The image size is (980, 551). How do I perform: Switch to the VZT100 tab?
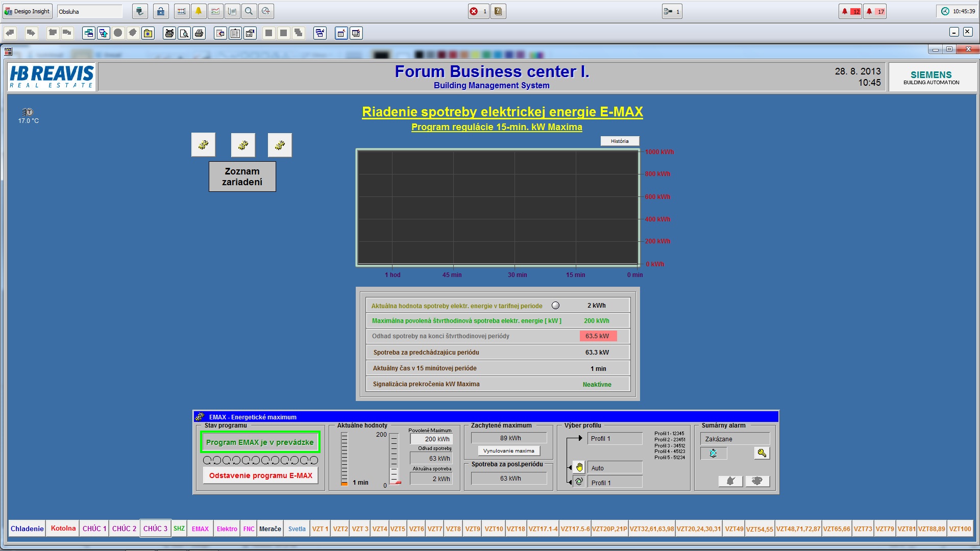point(960,529)
